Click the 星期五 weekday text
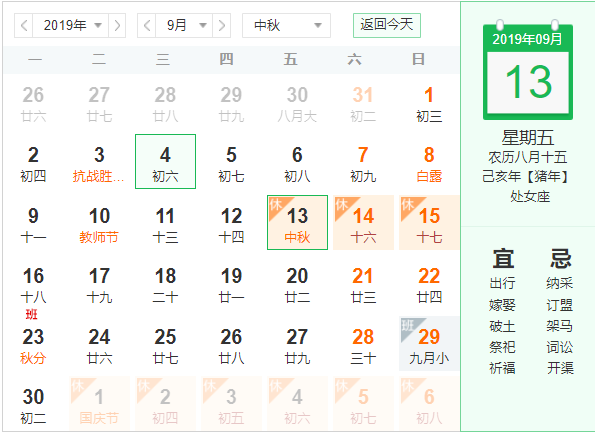This screenshot has width=595, height=433. pyautogui.click(x=528, y=137)
